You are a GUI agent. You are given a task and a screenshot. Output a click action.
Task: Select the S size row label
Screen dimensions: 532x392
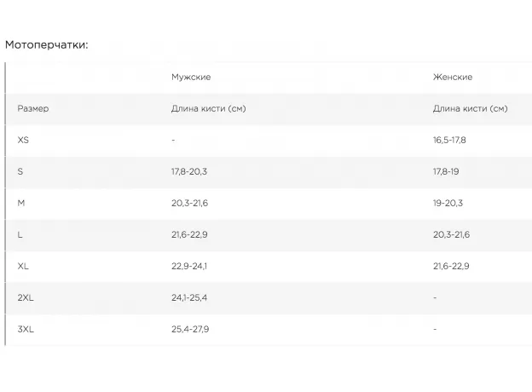20,171
